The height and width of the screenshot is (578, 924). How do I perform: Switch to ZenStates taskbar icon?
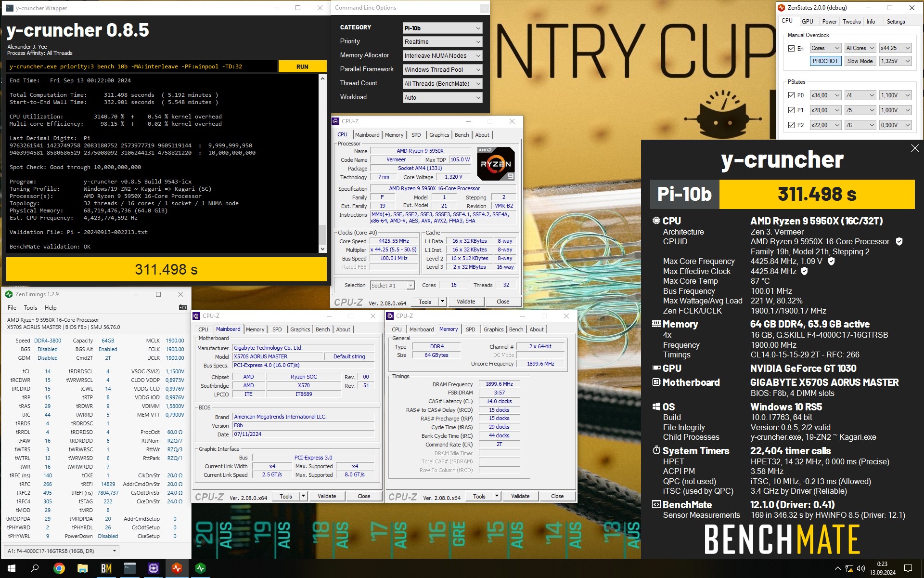point(177,568)
